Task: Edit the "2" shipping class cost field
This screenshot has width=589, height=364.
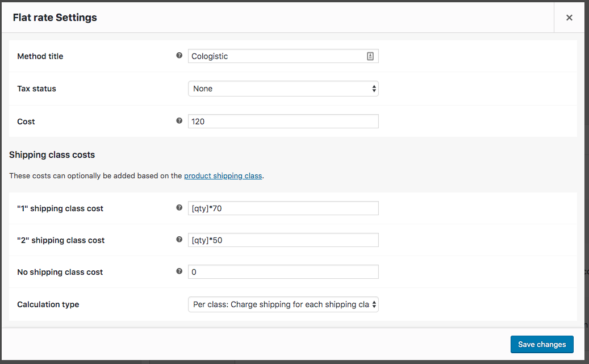Action: pyautogui.click(x=283, y=240)
